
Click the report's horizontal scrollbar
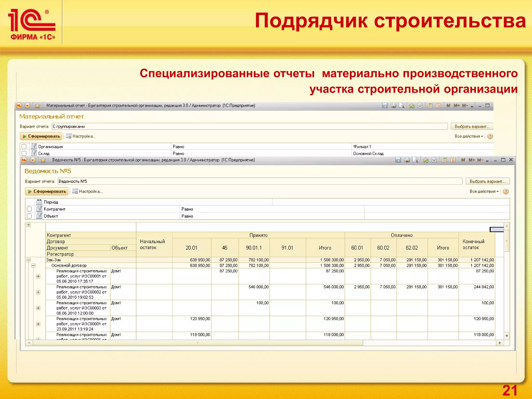(197, 343)
